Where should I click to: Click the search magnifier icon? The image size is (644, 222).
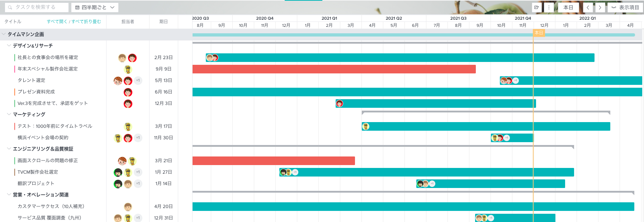[x=10, y=7]
